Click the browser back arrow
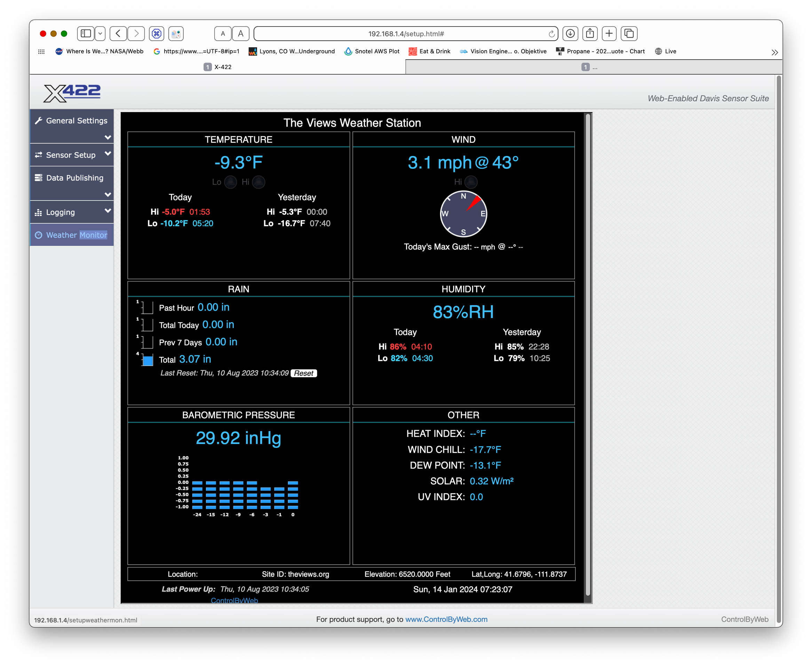Viewport: 812px width, 666px height. pos(118,33)
